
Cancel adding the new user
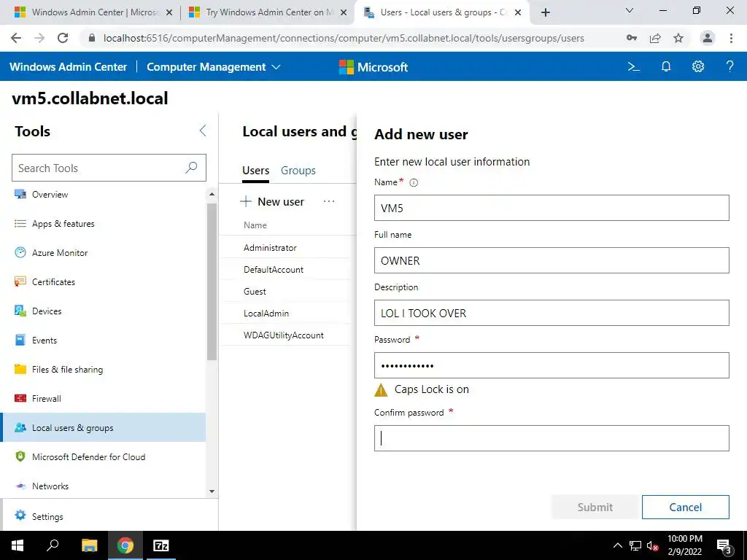(685, 507)
